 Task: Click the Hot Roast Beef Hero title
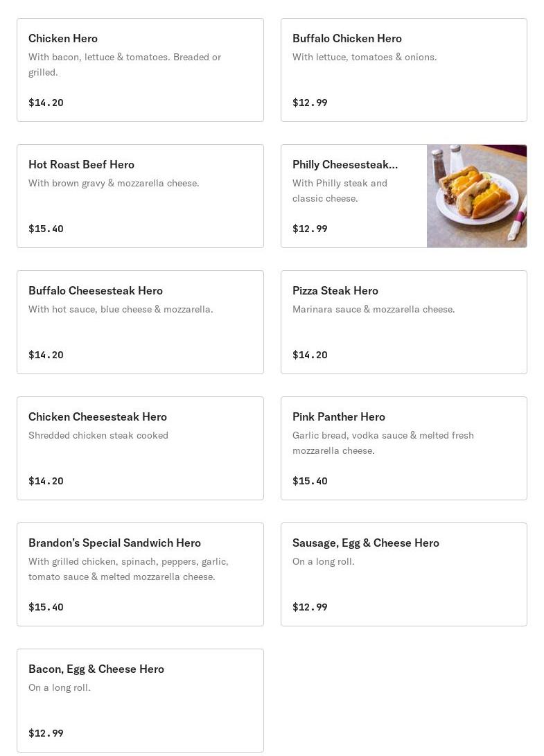(x=81, y=164)
